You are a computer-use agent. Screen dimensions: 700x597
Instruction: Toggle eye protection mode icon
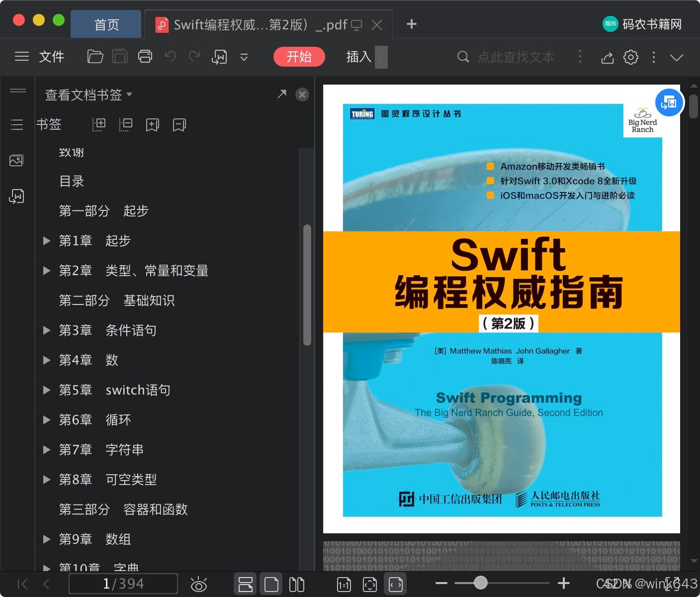click(199, 584)
